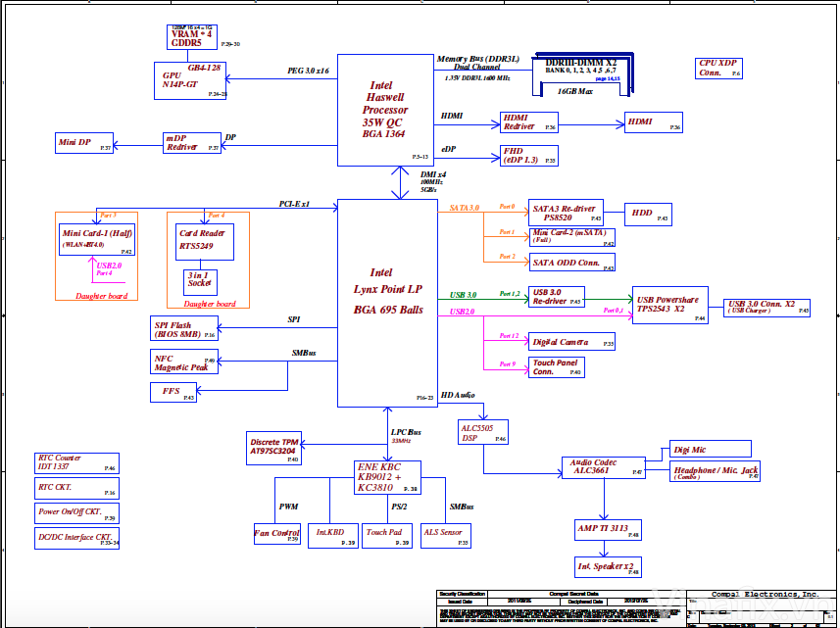Click the Intel Lynx Point LP block
Screen dimensions: 840x628
tap(387, 303)
